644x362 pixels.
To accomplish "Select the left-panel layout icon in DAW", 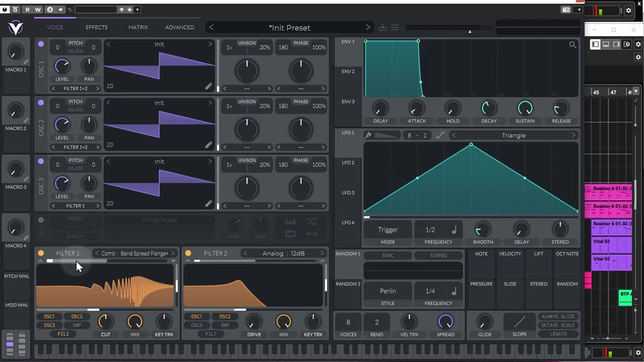I will coord(596,44).
